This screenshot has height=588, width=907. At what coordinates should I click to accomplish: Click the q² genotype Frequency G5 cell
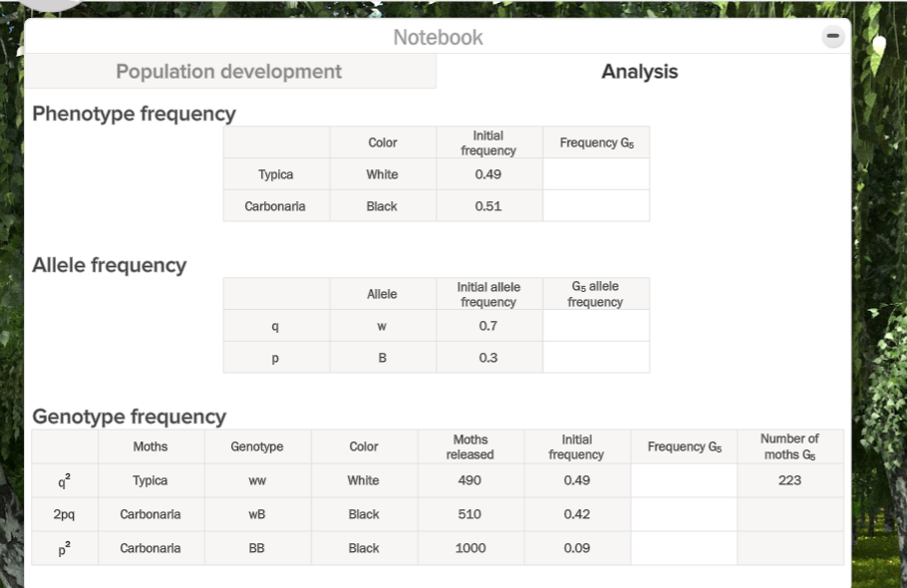point(684,480)
